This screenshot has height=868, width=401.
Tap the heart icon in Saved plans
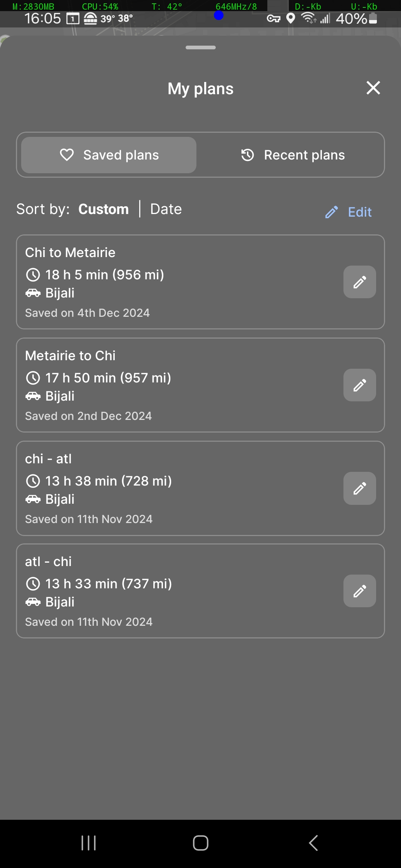point(67,155)
